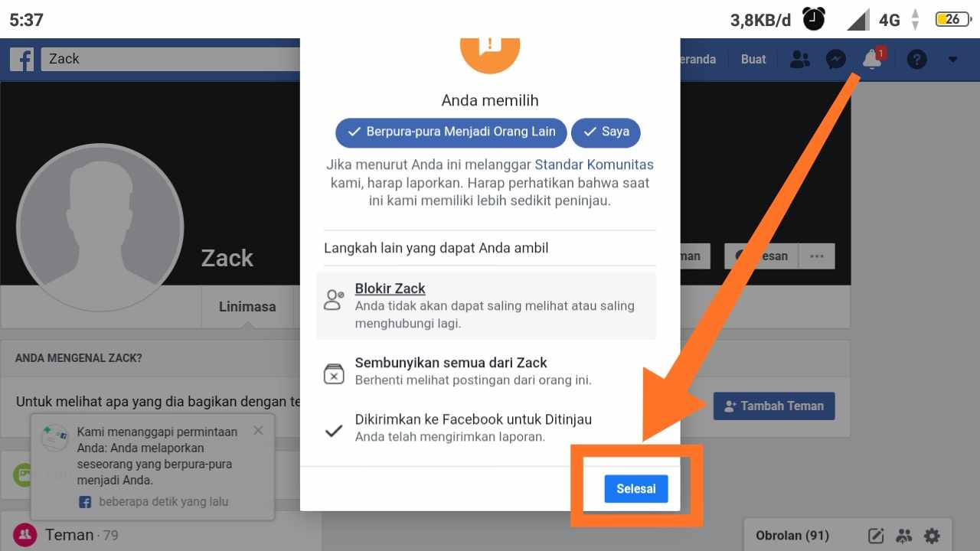Viewport: 980px width, 551px height.
Task: Open the Messenger icon in top bar
Action: tap(835, 59)
